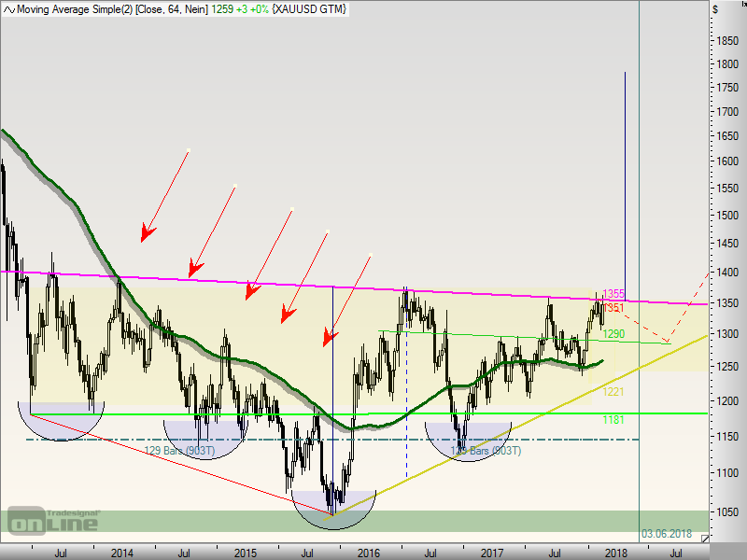This screenshot has height=560, width=747.
Task: Click the moving average indicator icon
Action: [x=9, y=9]
